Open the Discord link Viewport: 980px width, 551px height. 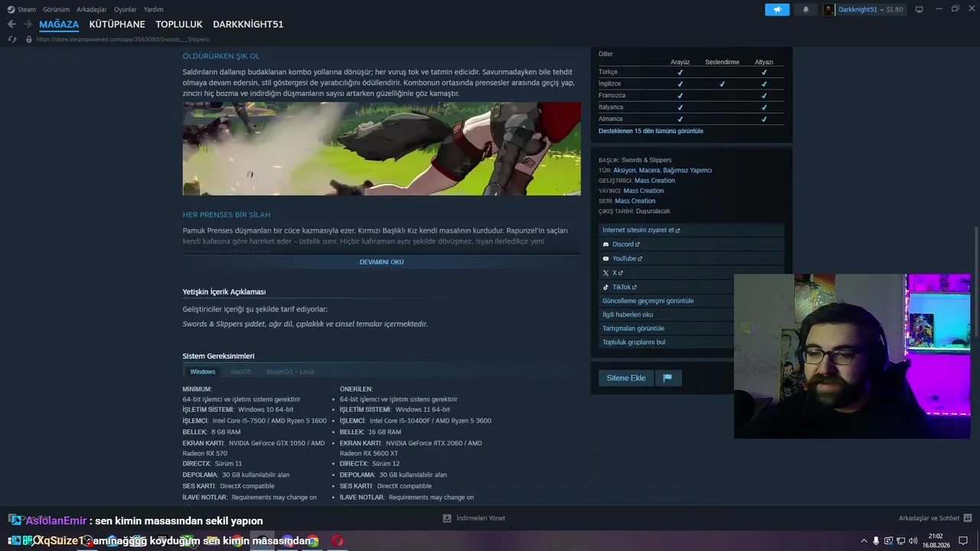691,244
